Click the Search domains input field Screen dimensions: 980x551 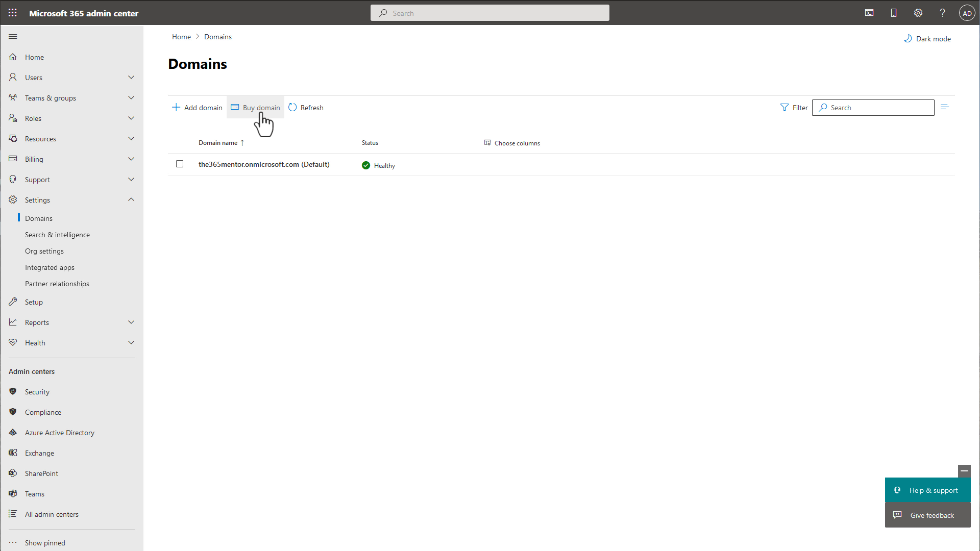click(873, 108)
